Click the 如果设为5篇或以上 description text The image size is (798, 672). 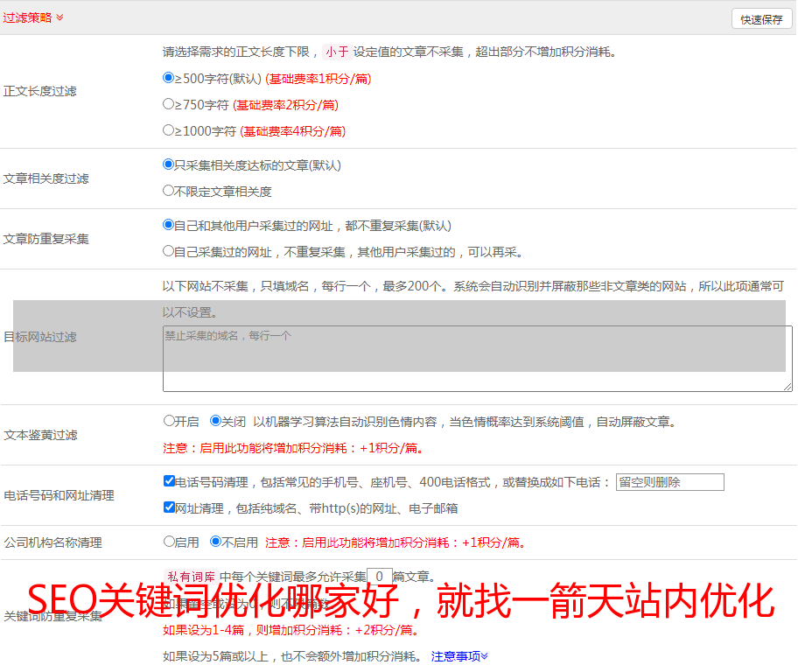pyautogui.click(x=292, y=656)
